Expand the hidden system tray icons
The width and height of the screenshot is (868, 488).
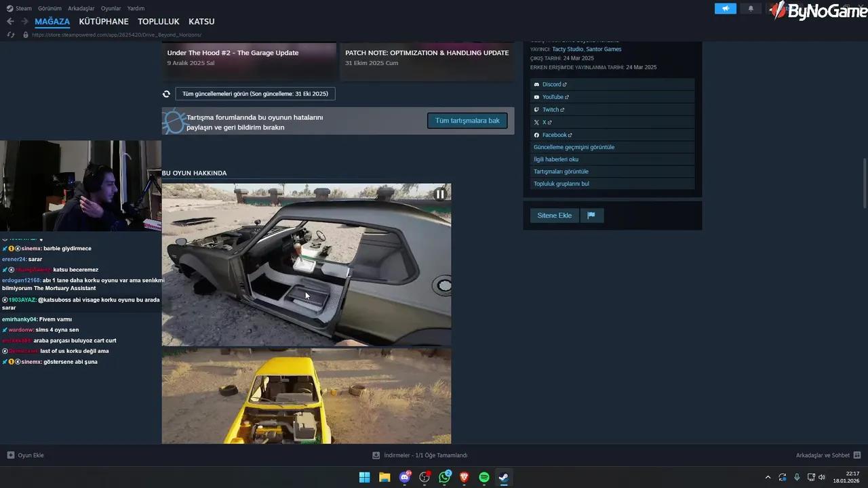coord(768,477)
